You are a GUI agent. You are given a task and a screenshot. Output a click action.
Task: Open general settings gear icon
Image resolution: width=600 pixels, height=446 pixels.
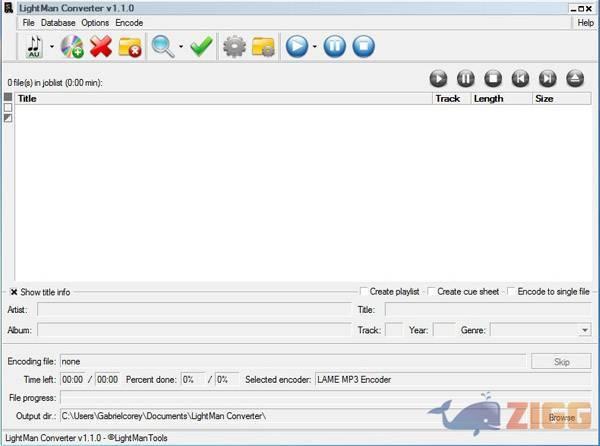pos(234,46)
